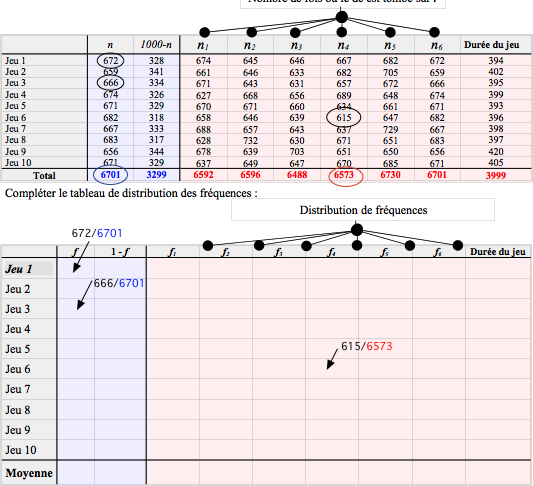Select the cell showing 344

pos(156,152)
